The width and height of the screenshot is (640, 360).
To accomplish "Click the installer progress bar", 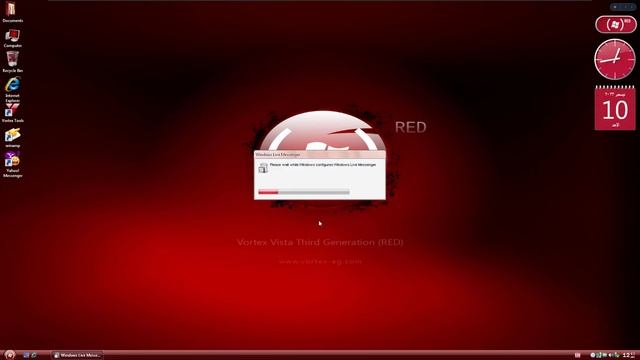I will point(304,192).
